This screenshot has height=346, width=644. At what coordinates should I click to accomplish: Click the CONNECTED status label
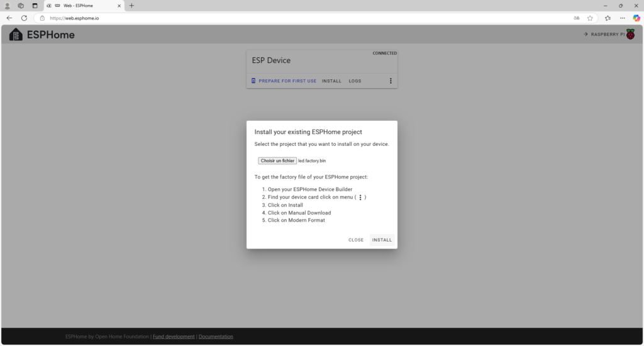click(x=385, y=53)
